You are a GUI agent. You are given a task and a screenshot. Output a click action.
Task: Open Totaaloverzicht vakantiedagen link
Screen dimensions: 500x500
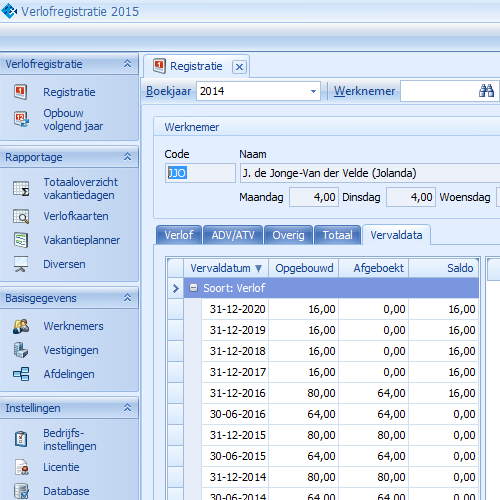(80, 189)
